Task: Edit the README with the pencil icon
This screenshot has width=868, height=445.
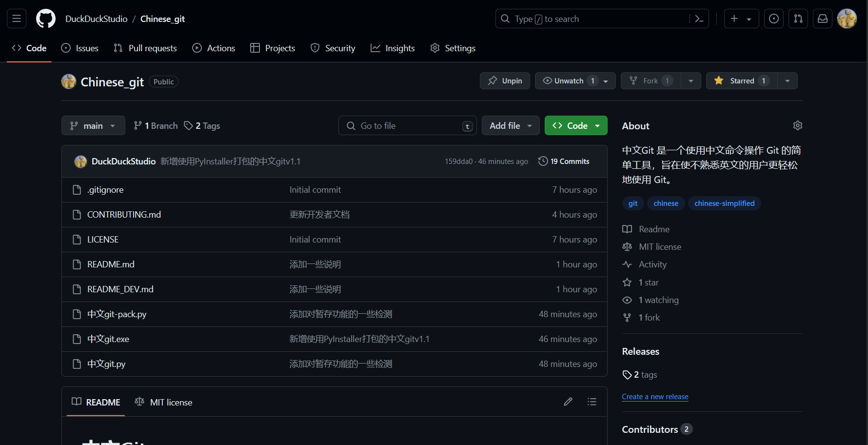Action: coord(568,402)
